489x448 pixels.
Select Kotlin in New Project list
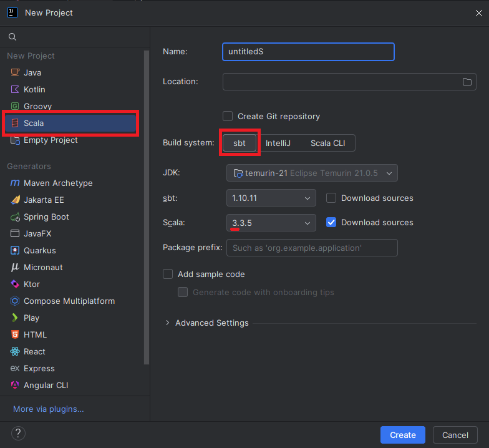click(70, 90)
